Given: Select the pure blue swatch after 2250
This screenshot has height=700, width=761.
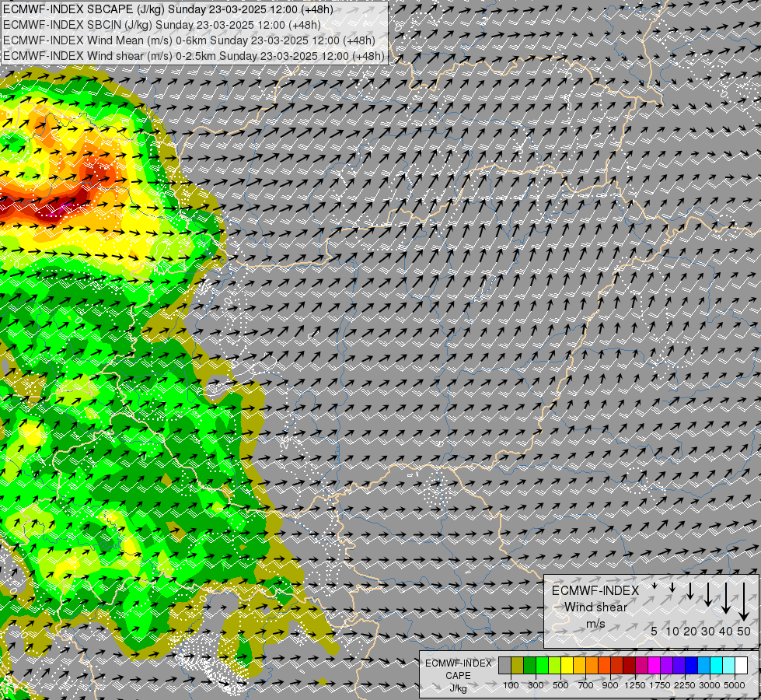Looking at the screenshot, I should [x=692, y=665].
